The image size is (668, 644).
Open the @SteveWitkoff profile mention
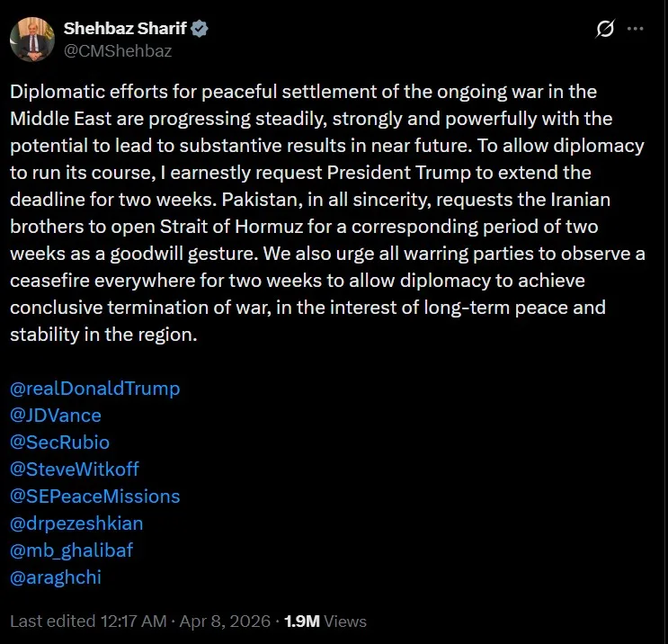(x=75, y=470)
